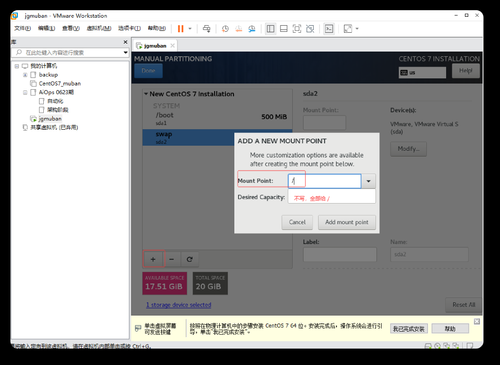Screen dimensions: 500x365
Task: Open the snapshot manager toolbar icon
Action: 252,29
